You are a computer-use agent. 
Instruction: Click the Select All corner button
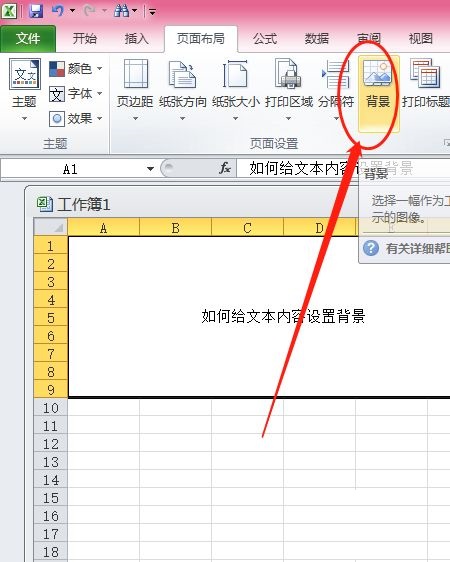(x=51, y=227)
